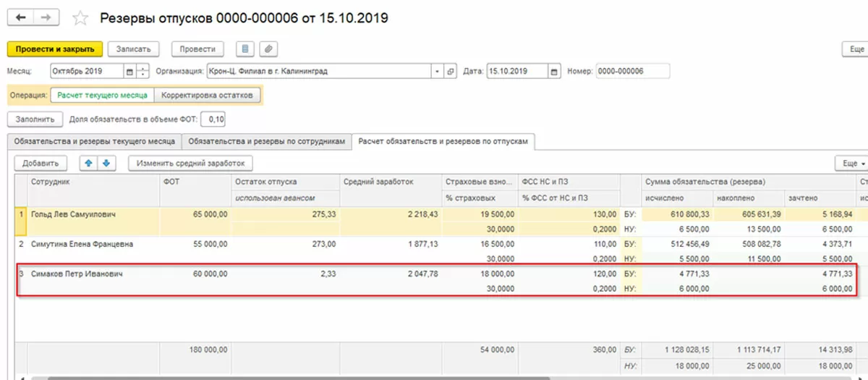
Task: Open calendar picker for Дата field
Action: (554, 72)
